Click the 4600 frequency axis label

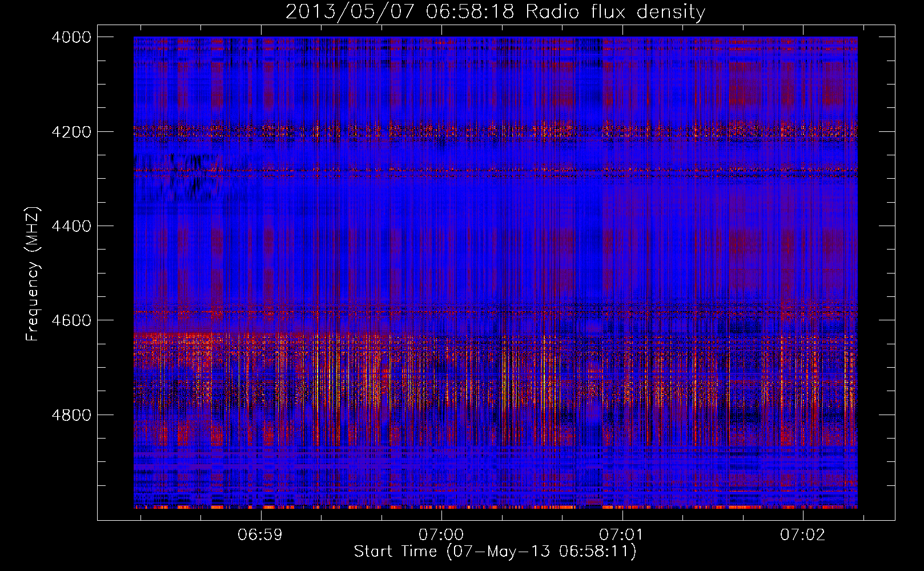click(x=71, y=320)
